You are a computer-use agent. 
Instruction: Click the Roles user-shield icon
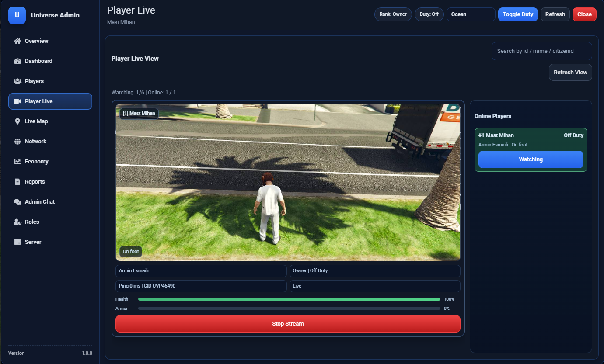pos(17,222)
